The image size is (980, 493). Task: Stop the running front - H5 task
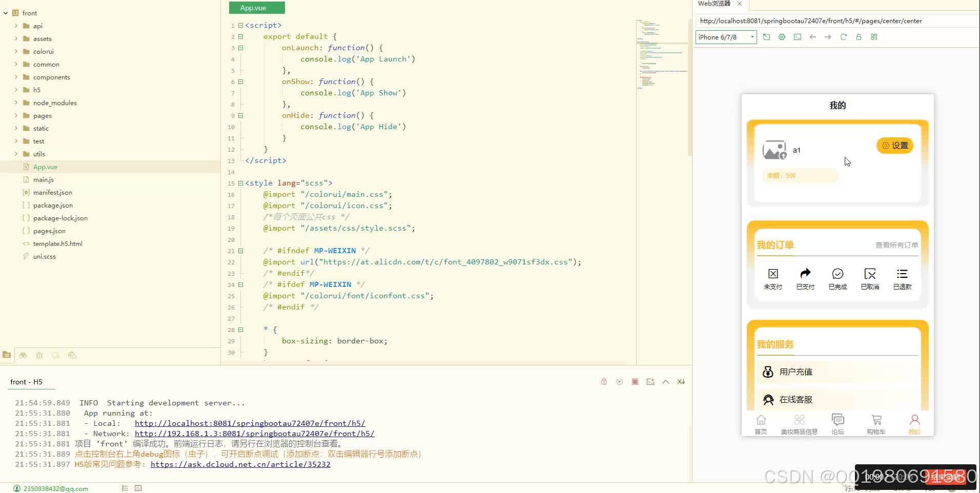coord(635,382)
